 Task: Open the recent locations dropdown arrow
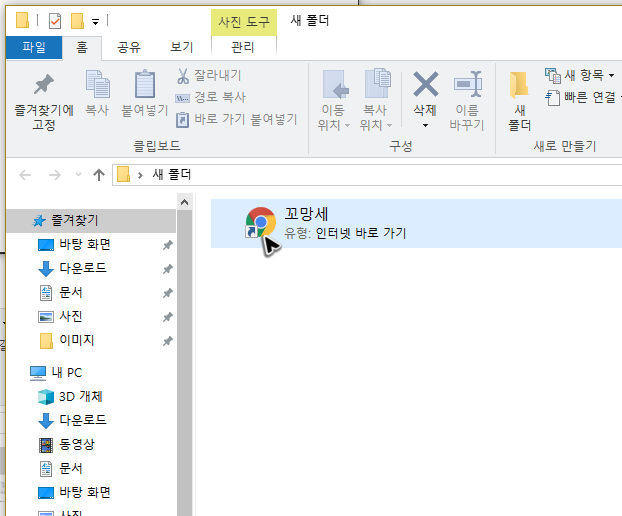78,175
